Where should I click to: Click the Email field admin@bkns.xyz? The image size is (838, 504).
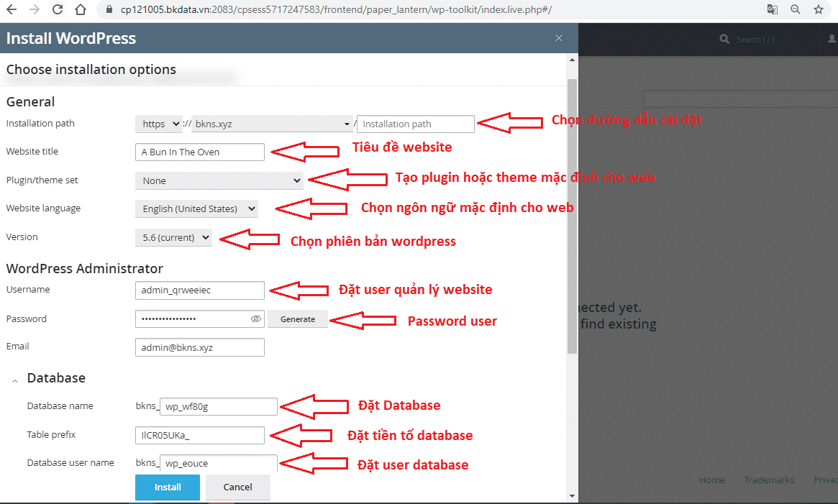click(x=200, y=347)
